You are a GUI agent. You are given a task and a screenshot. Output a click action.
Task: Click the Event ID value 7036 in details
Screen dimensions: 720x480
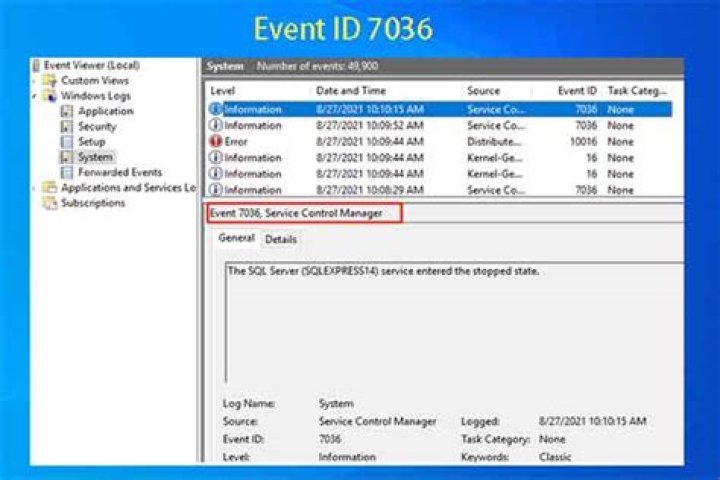tap(330, 439)
